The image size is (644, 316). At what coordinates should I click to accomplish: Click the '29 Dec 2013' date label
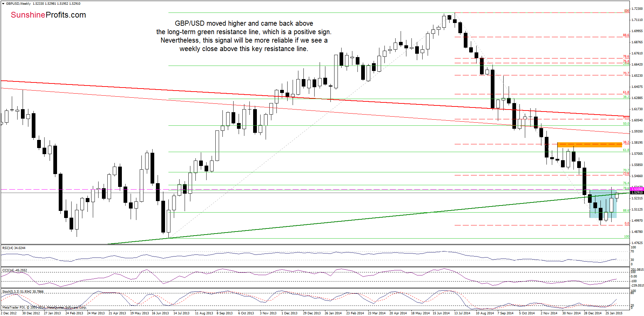(312, 313)
